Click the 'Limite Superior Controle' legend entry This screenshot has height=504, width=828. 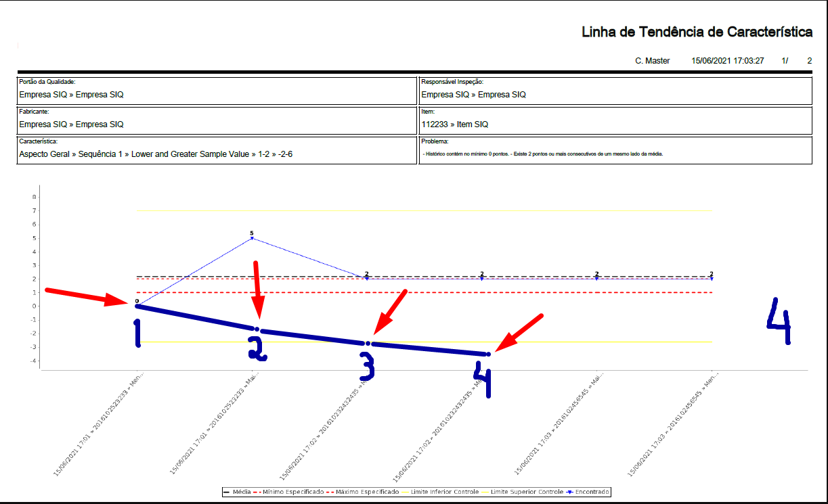pyautogui.click(x=523, y=492)
